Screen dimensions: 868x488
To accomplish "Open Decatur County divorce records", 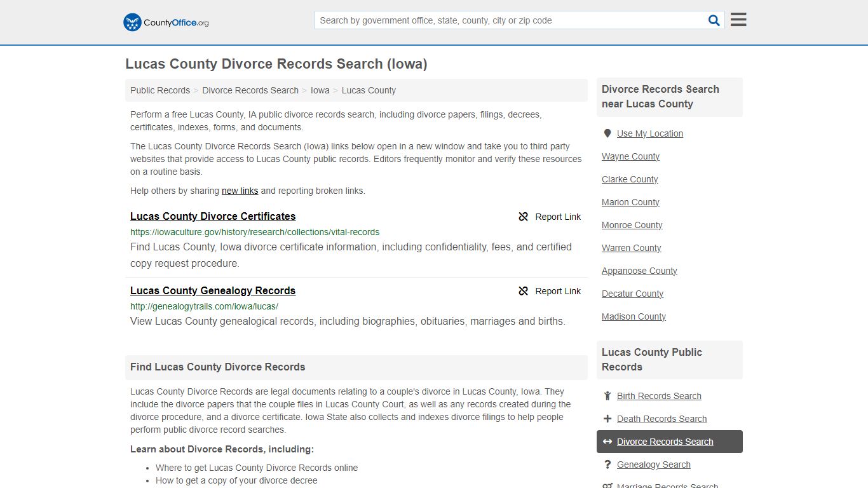I will (x=632, y=294).
